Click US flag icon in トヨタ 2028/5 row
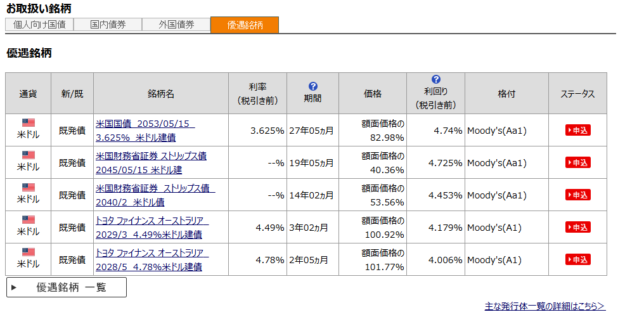Viewport: 644px width, 324px height. pyautogui.click(x=28, y=252)
